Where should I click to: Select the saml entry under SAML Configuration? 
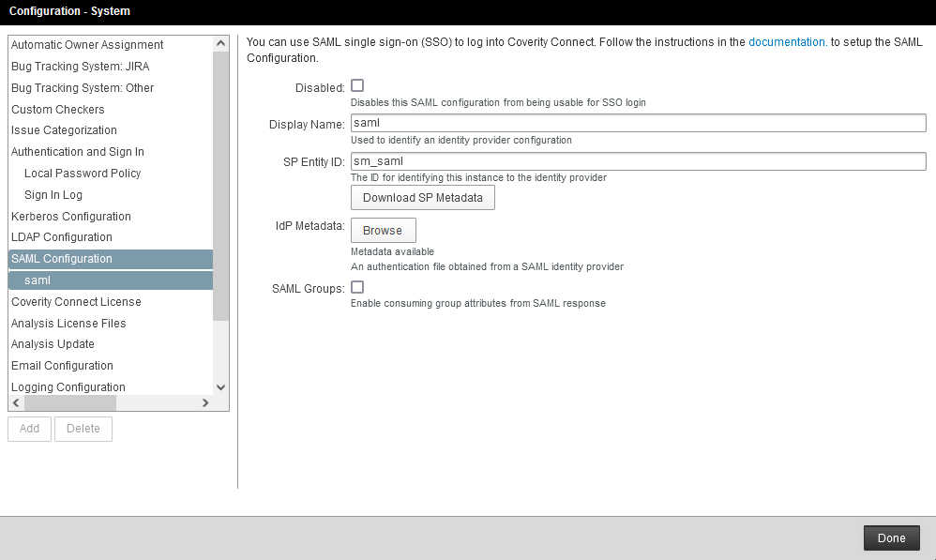point(37,280)
